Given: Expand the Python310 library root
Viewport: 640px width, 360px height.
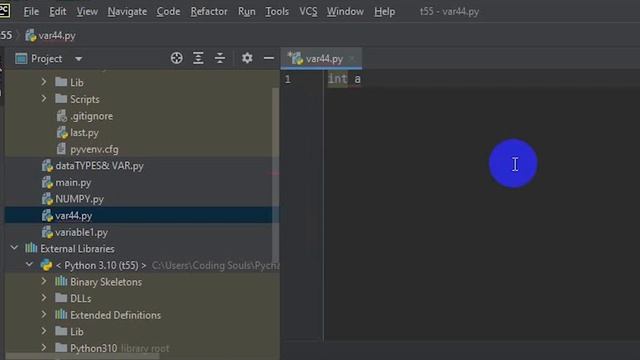Looking at the screenshot, I should pyautogui.click(x=44, y=348).
